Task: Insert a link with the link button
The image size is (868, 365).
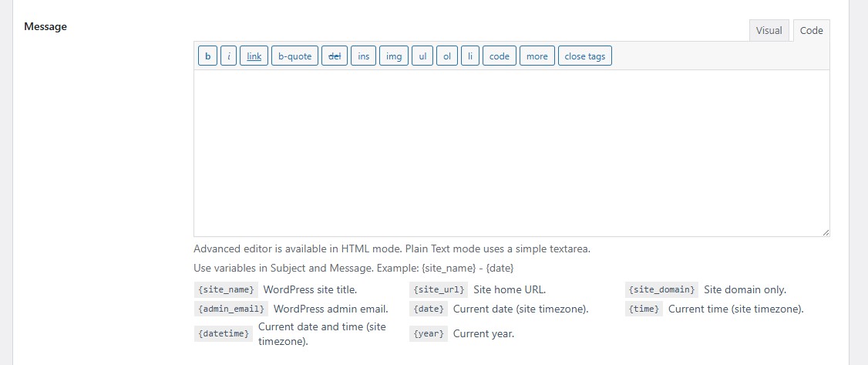Action: pos(254,56)
